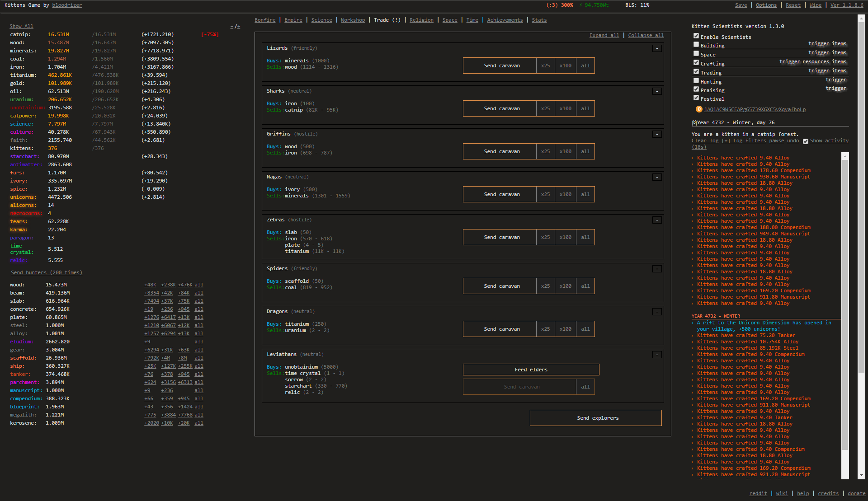The height and width of the screenshot is (501, 868).
Task: Toggle the Hunting automation checkbox
Action: pyautogui.click(x=696, y=81)
